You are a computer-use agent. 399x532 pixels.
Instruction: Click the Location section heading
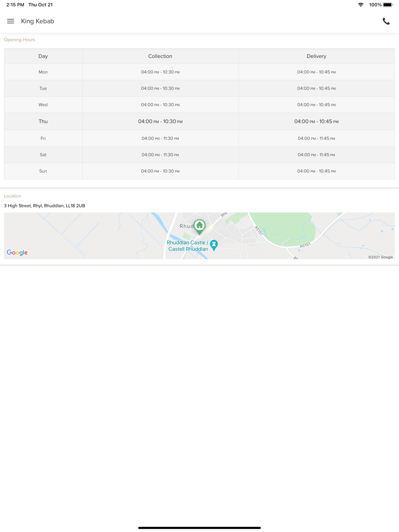coord(13,196)
